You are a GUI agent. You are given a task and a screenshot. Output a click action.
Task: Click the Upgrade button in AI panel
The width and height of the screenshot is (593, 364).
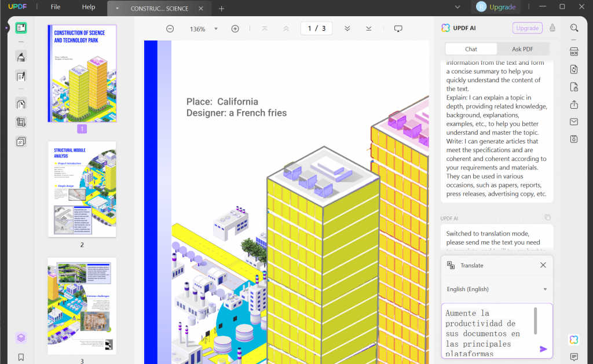[x=527, y=28]
